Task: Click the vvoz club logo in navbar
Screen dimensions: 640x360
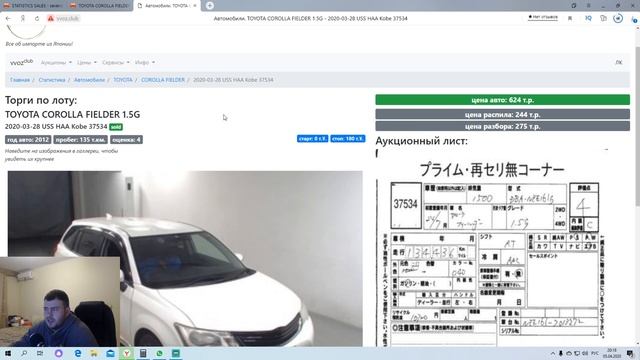Action: point(21,62)
